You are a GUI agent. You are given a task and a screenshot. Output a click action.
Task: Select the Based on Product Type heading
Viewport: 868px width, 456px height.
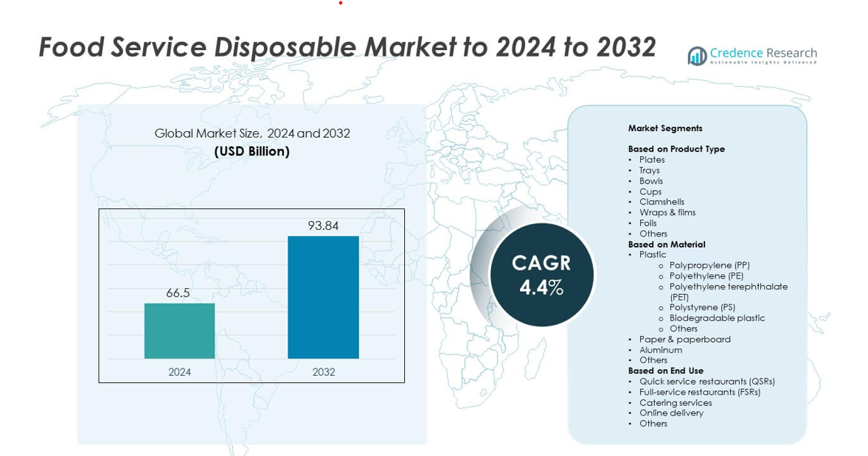pyautogui.click(x=676, y=149)
